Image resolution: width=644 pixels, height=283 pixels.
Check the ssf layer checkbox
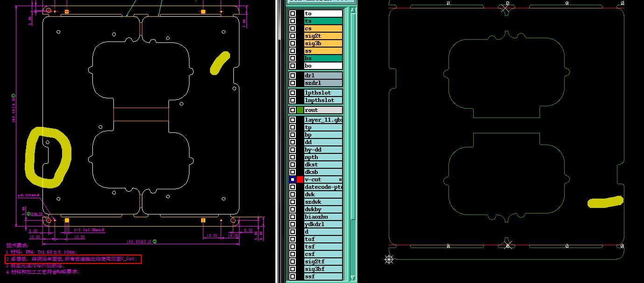[x=293, y=276]
